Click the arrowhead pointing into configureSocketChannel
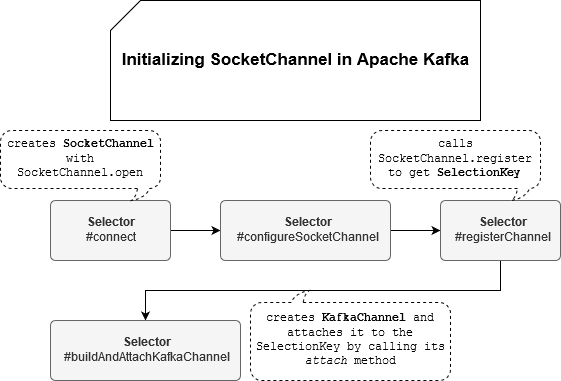 point(216,230)
